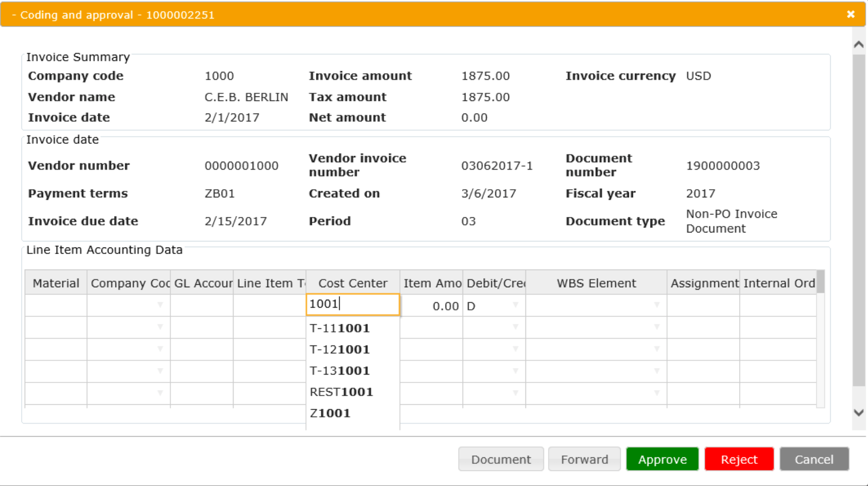The image size is (868, 486).
Task: Open the invoice via Document button
Action: [500, 459]
